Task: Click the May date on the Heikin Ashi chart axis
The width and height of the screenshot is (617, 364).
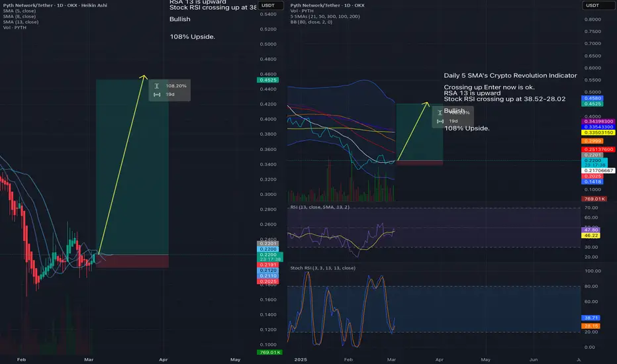Action: coord(235,359)
